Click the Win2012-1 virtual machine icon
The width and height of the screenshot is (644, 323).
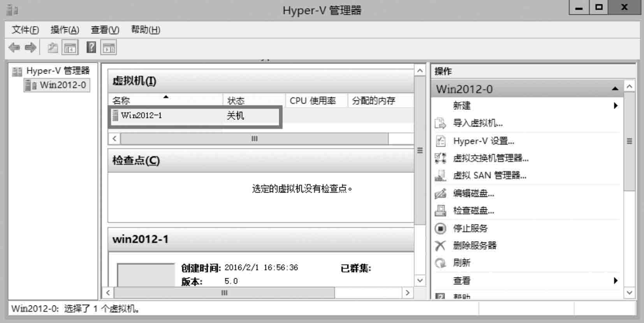pyautogui.click(x=115, y=115)
